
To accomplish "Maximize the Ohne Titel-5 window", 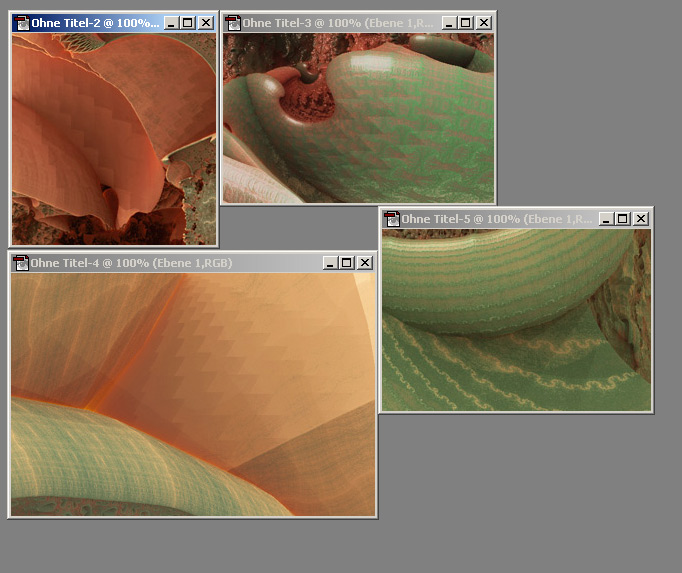I will pos(622,219).
